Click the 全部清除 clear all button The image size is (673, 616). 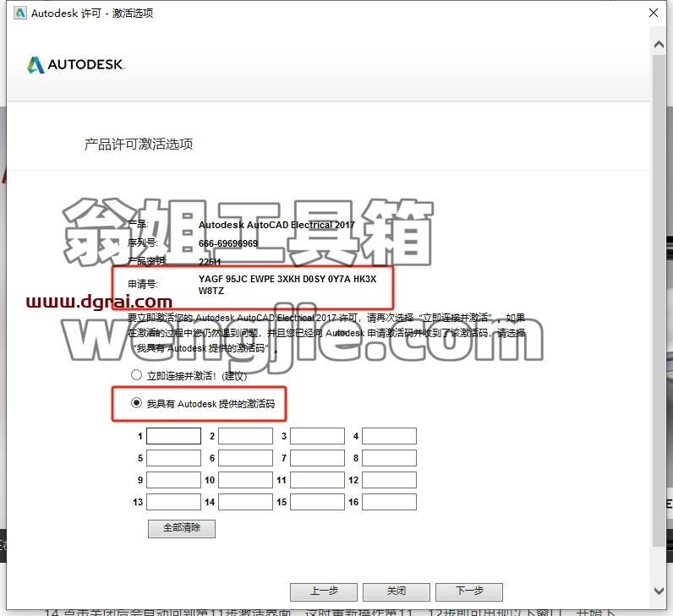[x=182, y=528]
